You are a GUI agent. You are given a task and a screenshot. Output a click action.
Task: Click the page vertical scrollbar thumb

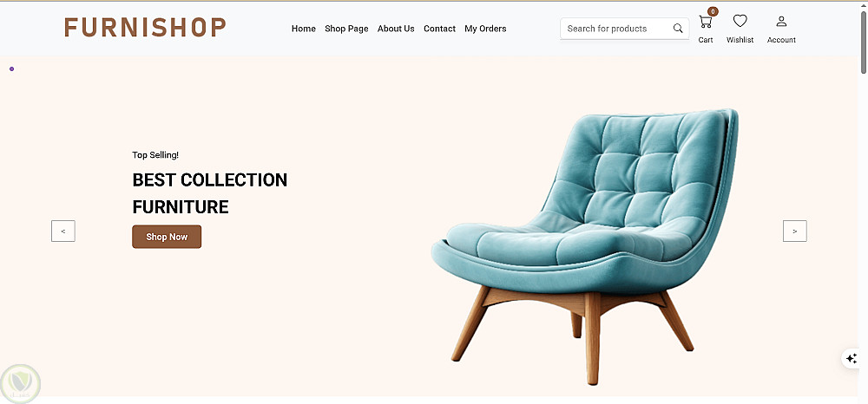(x=863, y=42)
